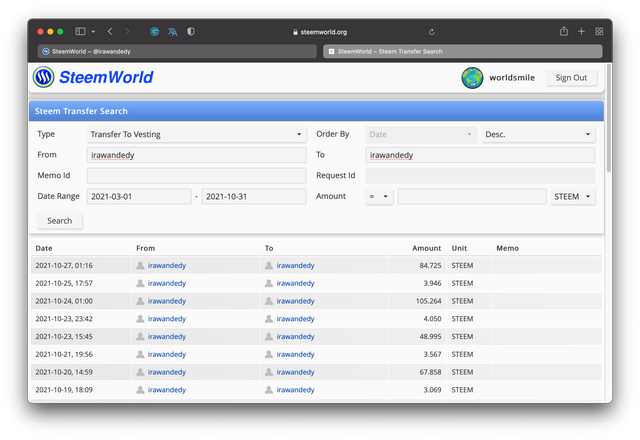Click the Memo Id input field
The image size is (640, 440).
point(196,176)
